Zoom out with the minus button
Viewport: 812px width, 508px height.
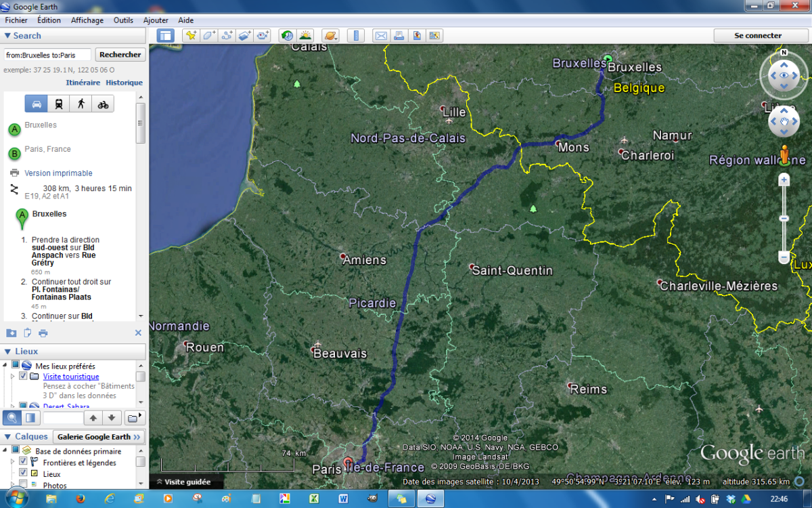(x=784, y=257)
